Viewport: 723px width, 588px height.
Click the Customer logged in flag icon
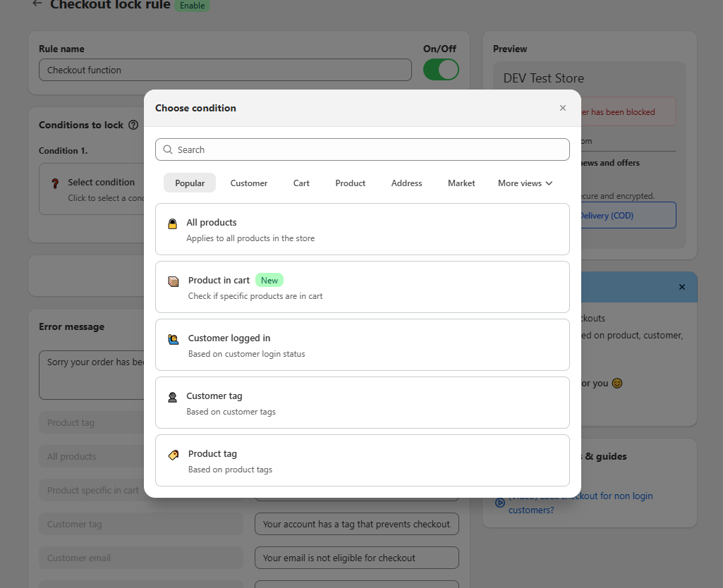click(172, 338)
